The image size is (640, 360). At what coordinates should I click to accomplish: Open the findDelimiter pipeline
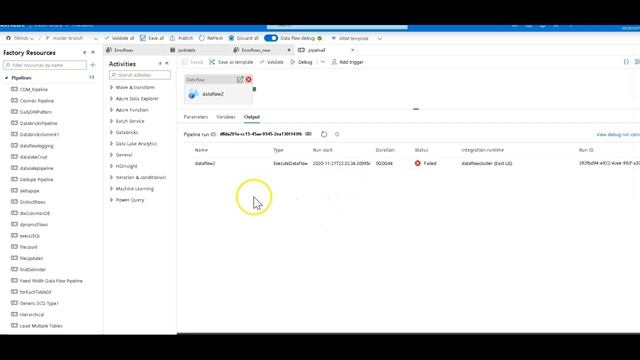[x=33, y=269]
